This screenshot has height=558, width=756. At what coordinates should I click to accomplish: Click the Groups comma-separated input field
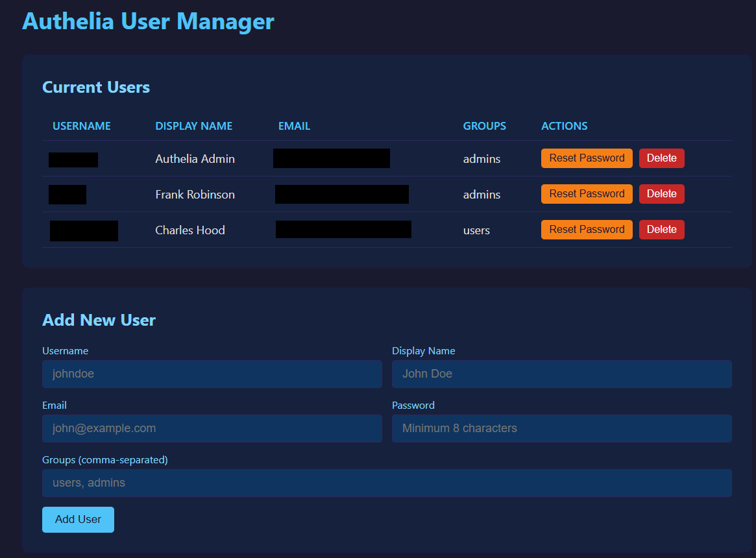(x=387, y=483)
